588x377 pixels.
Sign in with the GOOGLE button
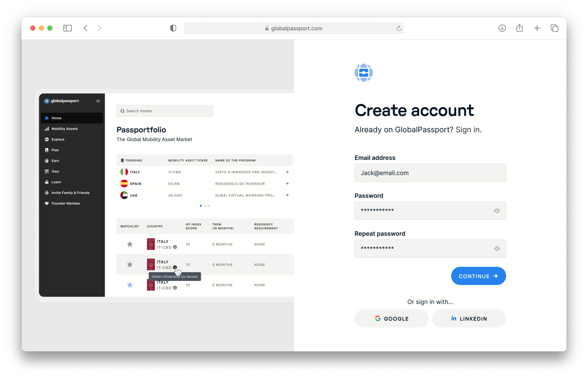point(392,319)
